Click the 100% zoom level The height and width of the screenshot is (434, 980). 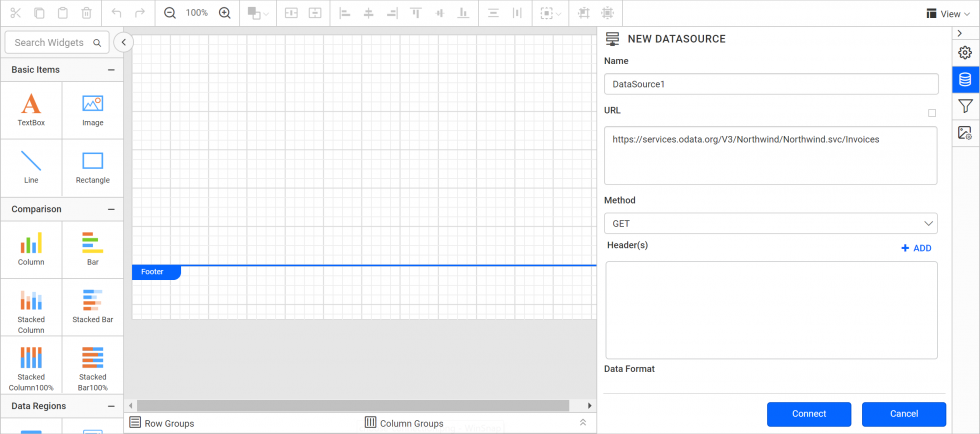(x=197, y=13)
